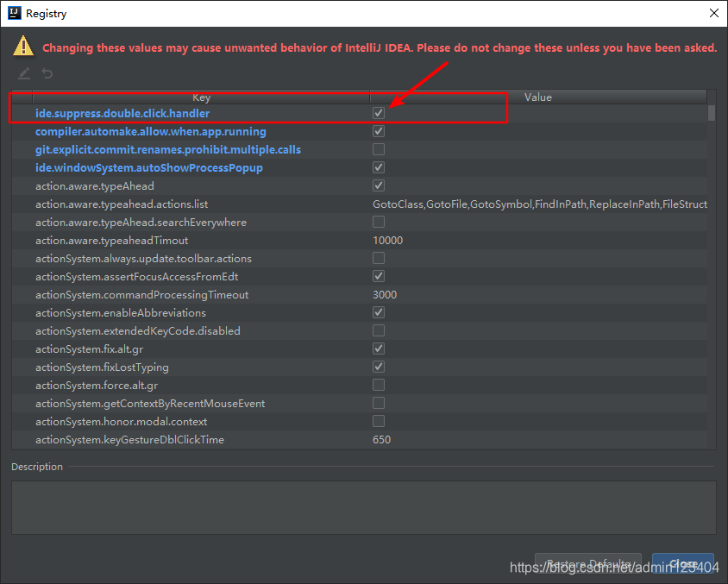Click inside the Description text area
The image size is (728, 584).
363,507
